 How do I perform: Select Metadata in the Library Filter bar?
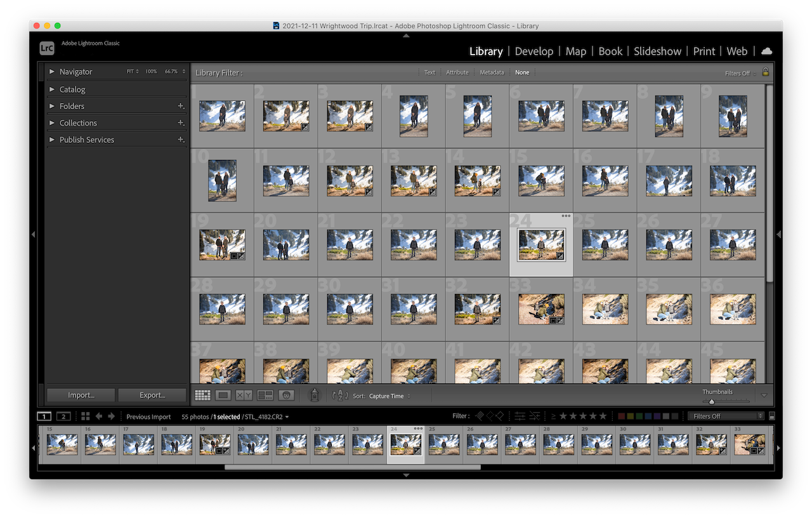(492, 72)
